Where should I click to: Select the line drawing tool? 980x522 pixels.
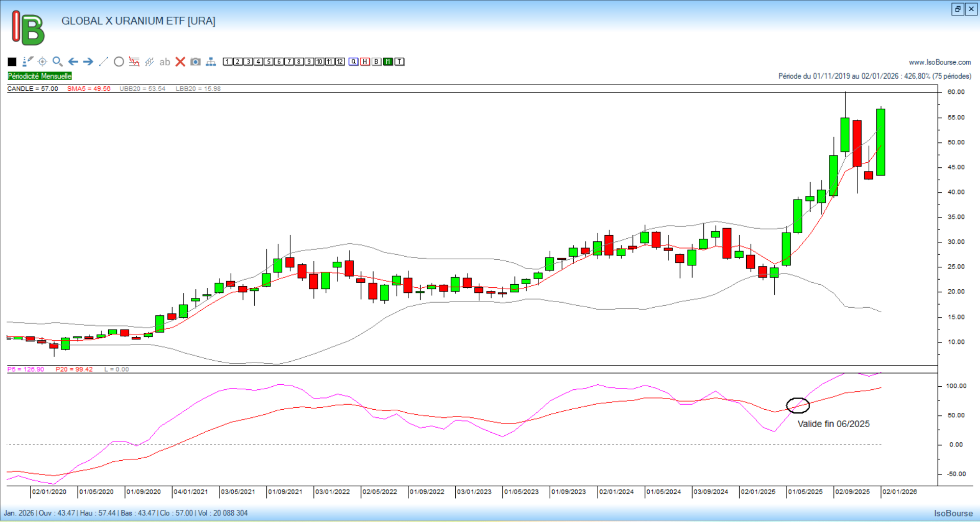click(x=104, y=62)
